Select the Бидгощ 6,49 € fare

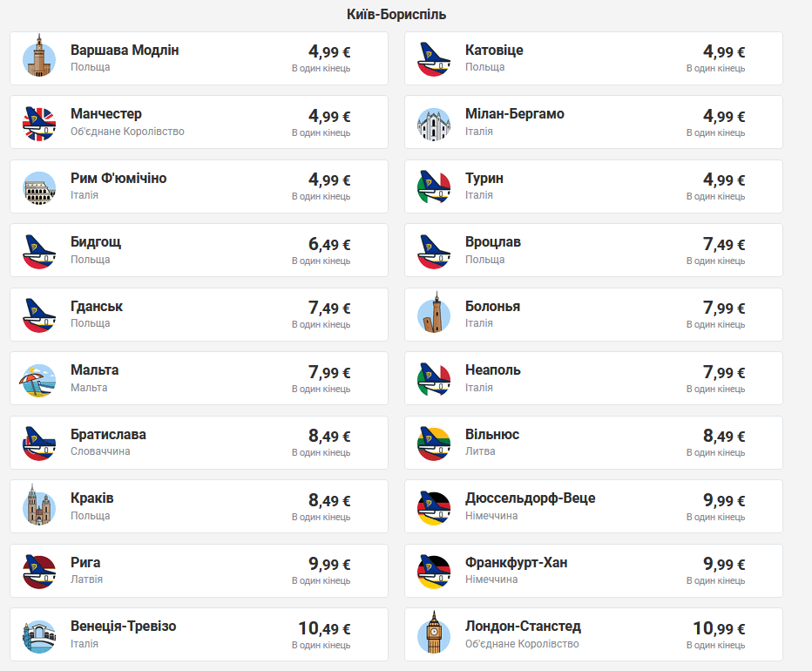point(329,245)
